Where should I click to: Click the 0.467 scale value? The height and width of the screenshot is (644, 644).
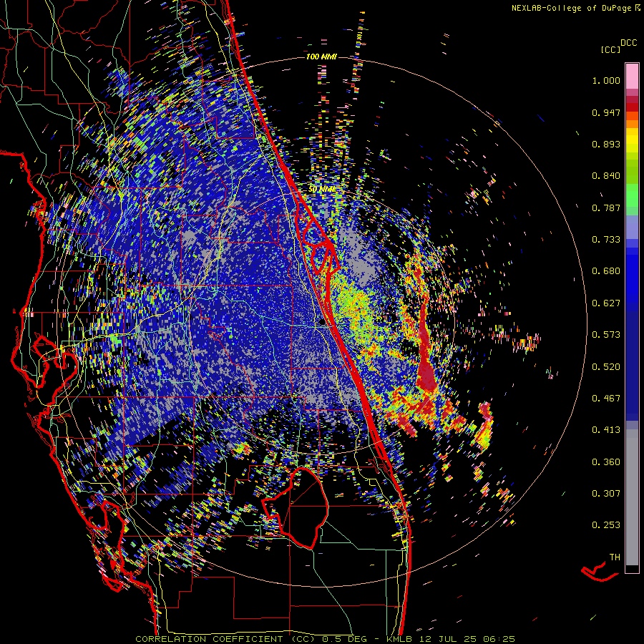click(606, 399)
